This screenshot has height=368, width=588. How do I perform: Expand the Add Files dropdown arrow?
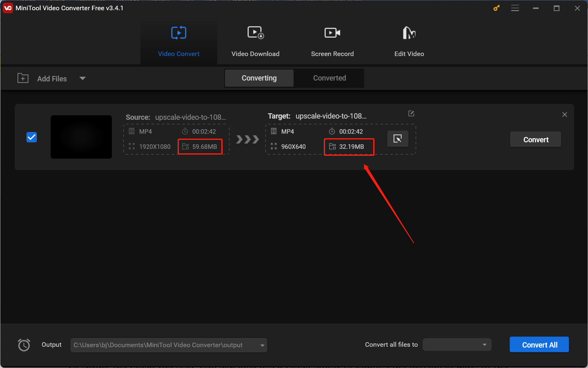[x=82, y=79]
